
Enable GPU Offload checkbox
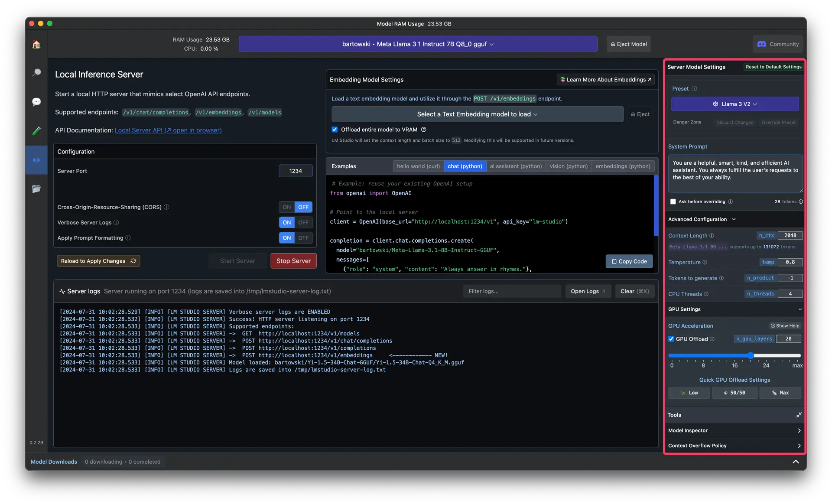(x=671, y=338)
